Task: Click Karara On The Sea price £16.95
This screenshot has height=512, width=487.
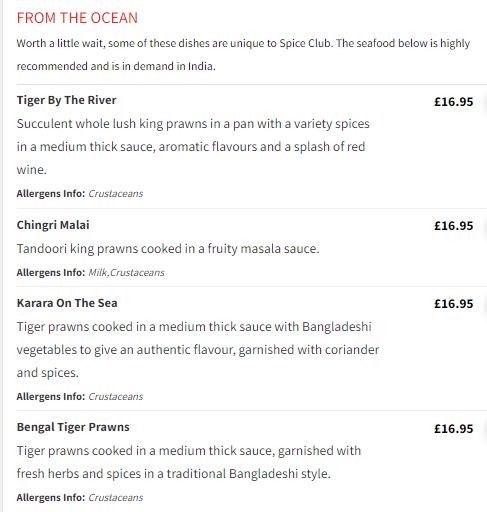Action: click(x=453, y=304)
